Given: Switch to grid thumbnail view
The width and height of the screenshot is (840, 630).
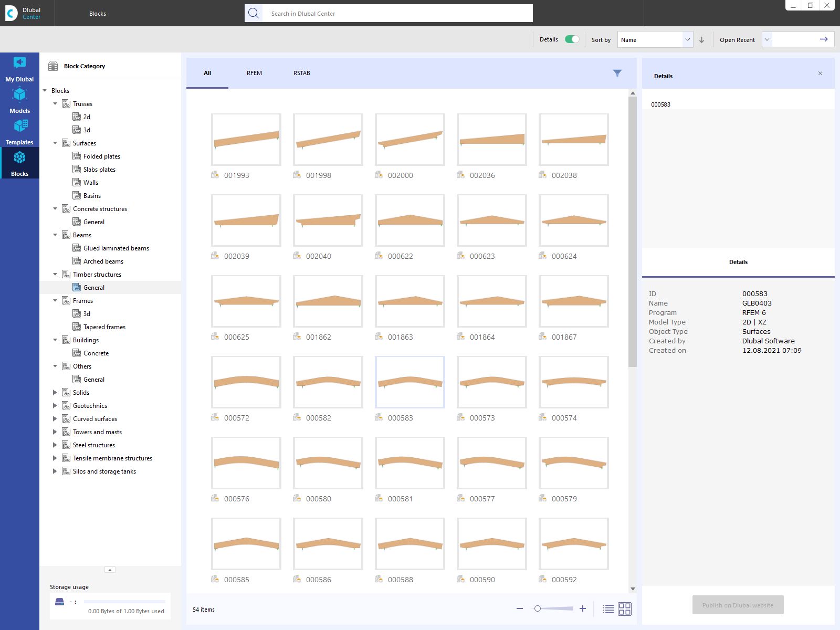Looking at the screenshot, I should [x=625, y=609].
